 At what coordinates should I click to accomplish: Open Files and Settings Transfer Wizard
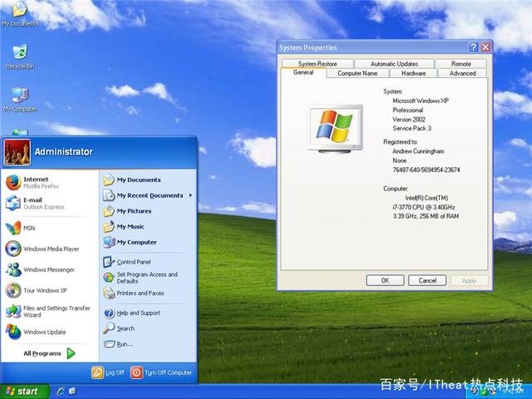[x=48, y=311]
